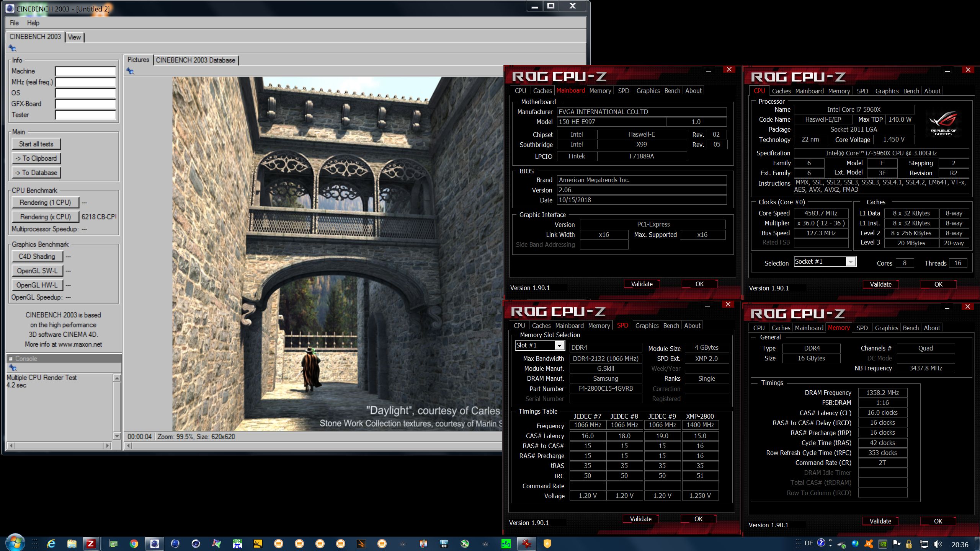Start the OpenGL HW-L test
The width and height of the screenshot is (980, 551).
[37, 285]
